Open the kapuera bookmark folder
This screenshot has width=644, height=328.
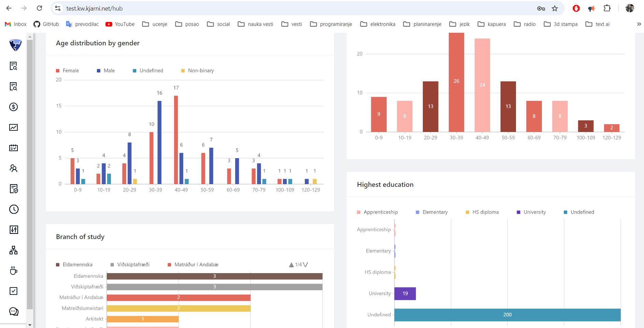(492, 24)
